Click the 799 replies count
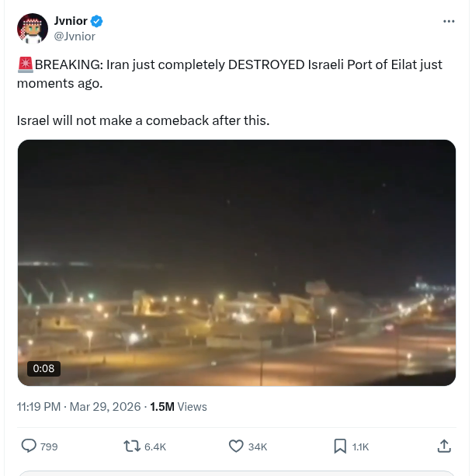 tap(49, 446)
